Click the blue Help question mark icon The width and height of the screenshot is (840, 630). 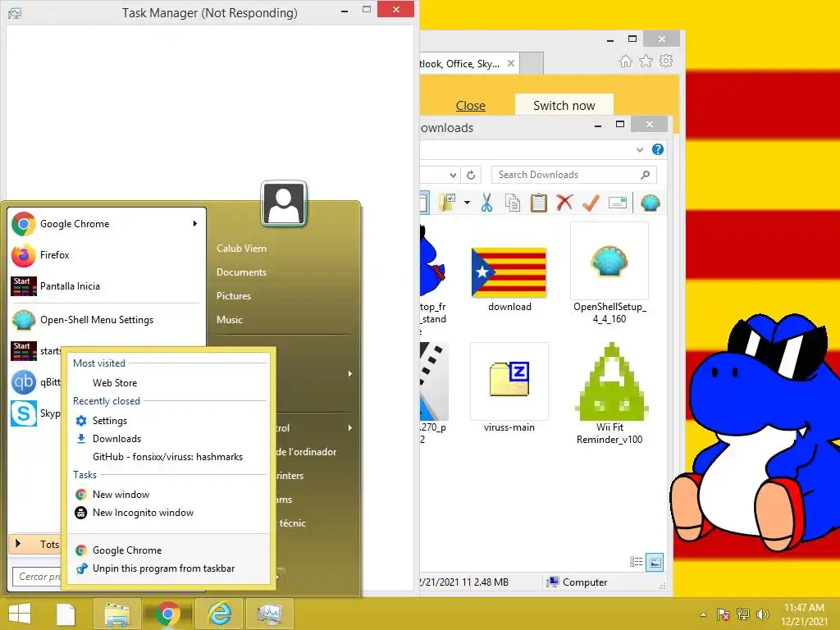pos(658,149)
